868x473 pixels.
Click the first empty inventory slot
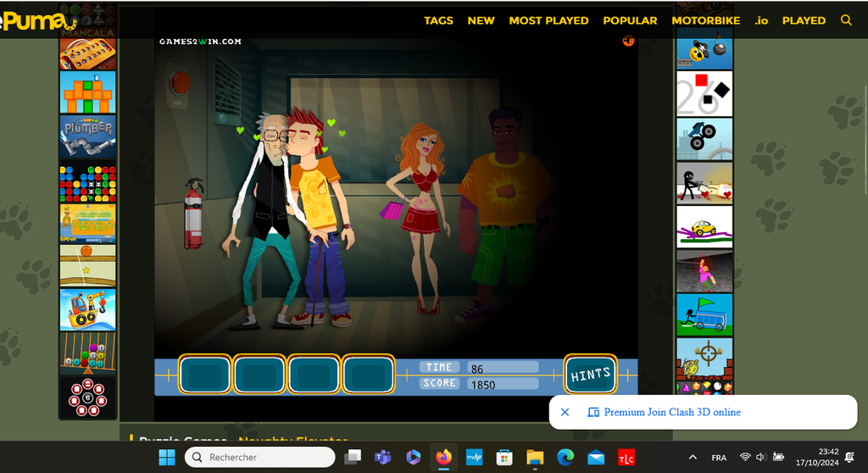[205, 375]
